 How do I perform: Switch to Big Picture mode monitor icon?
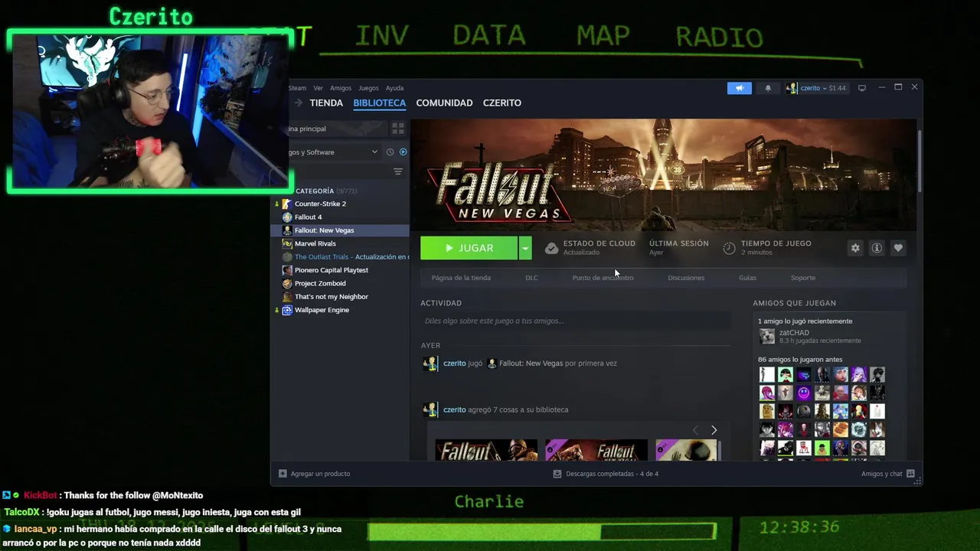pos(862,88)
